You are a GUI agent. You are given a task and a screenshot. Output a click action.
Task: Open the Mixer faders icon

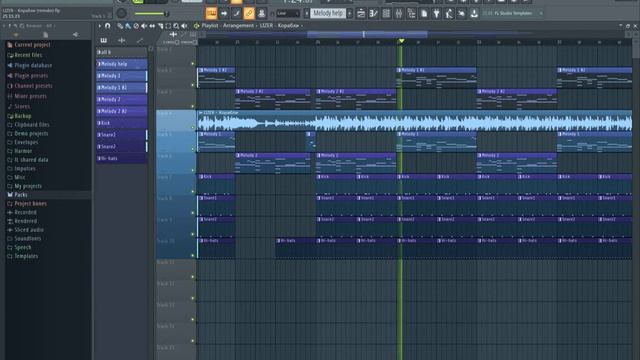pyautogui.click(x=399, y=13)
